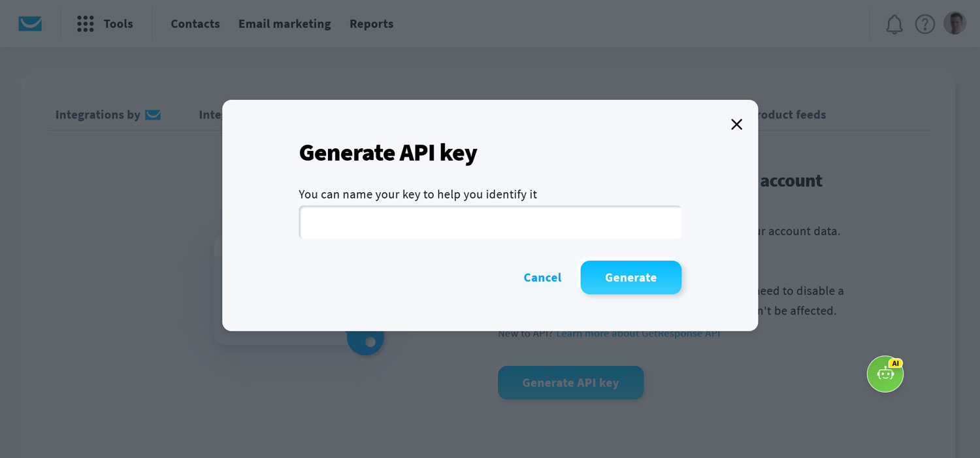
Task: Open the help question mark icon
Action: point(924,24)
